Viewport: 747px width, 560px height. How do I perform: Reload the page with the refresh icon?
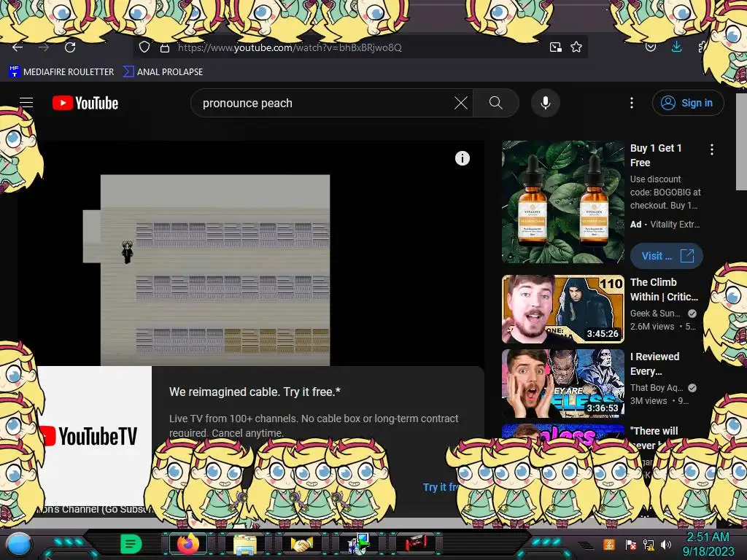click(x=70, y=47)
